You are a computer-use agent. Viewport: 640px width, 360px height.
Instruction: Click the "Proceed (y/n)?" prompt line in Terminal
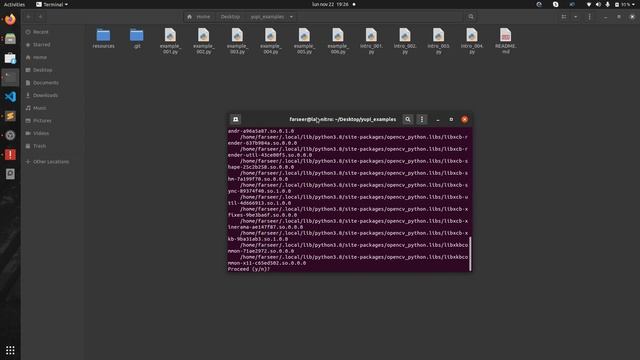point(249,269)
